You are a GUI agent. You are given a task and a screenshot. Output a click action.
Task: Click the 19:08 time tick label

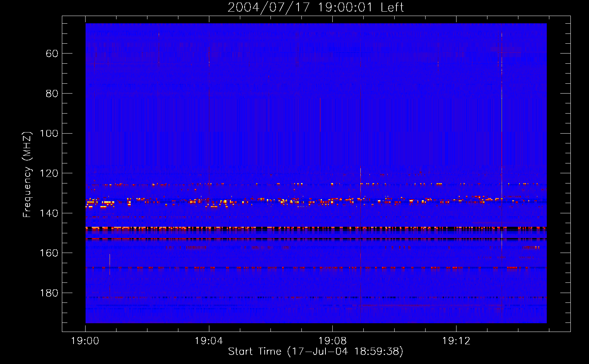[332, 341]
